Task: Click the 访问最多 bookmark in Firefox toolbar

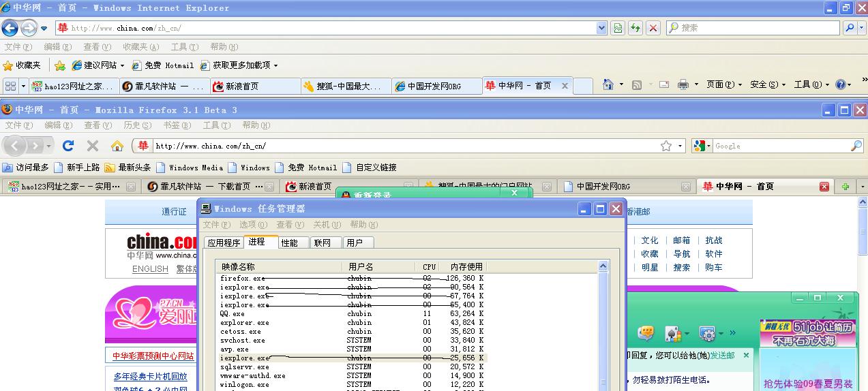Action: coord(26,168)
